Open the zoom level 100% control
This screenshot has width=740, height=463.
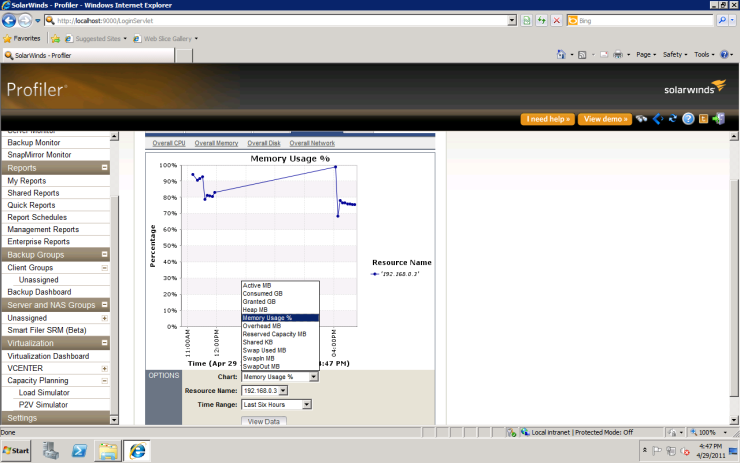pyautogui.click(x=709, y=432)
